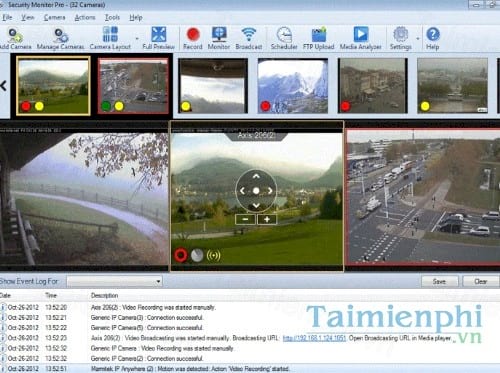Select the red-bordered parking lot thumbnail
This screenshot has height=373, width=500.
[133, 86]
